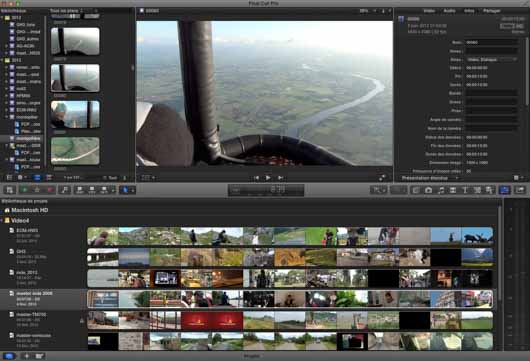
Task: Toggle the blue inspector button
Action: pyautogui.click(x=505, y=190)
